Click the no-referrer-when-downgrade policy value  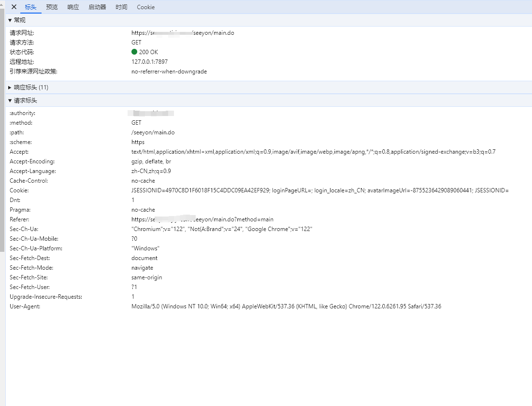[169, 72]
